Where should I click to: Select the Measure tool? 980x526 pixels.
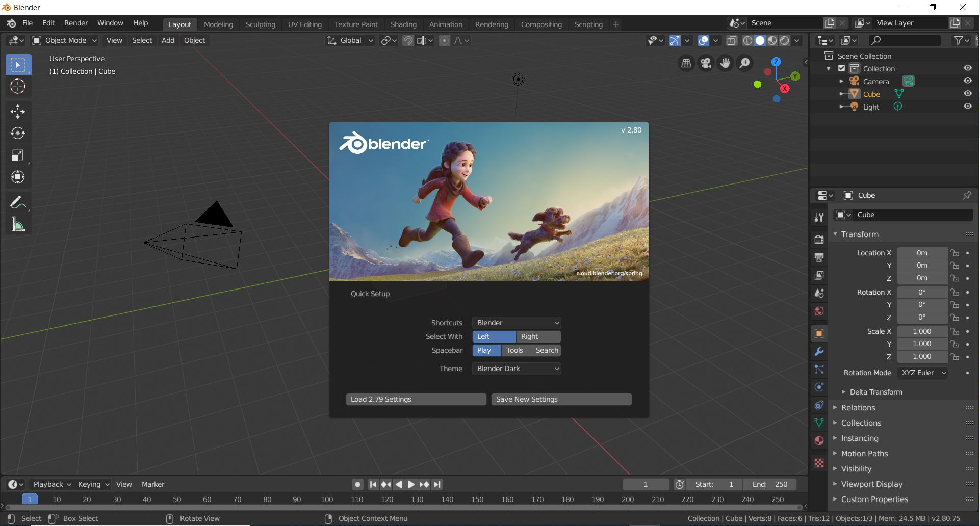[18, 224]
